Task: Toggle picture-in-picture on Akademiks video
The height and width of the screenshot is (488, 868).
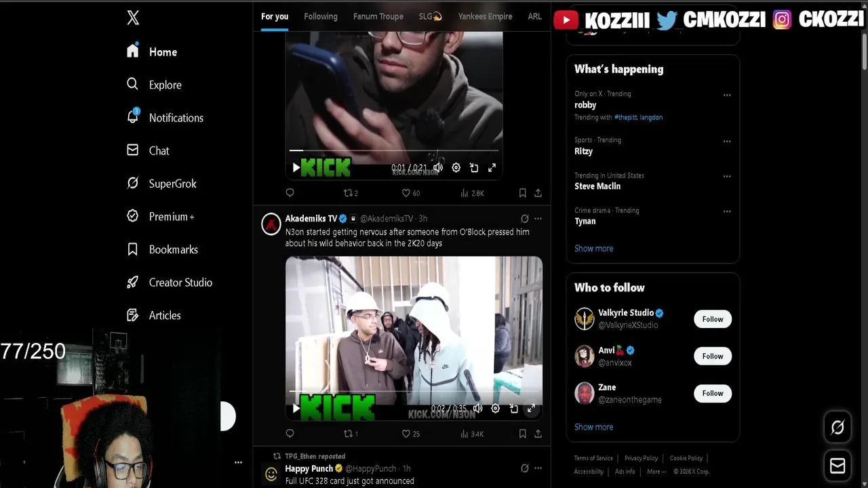Action: click(513, 409)
